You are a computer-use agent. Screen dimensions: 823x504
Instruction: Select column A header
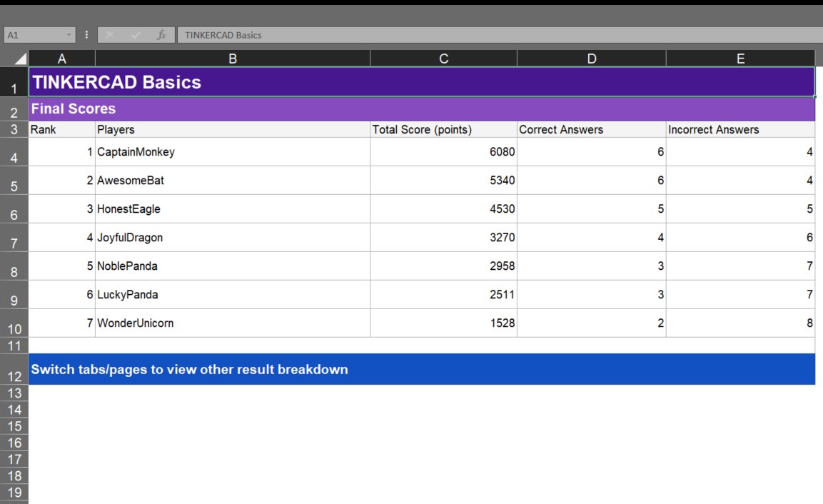click(62, 59)
